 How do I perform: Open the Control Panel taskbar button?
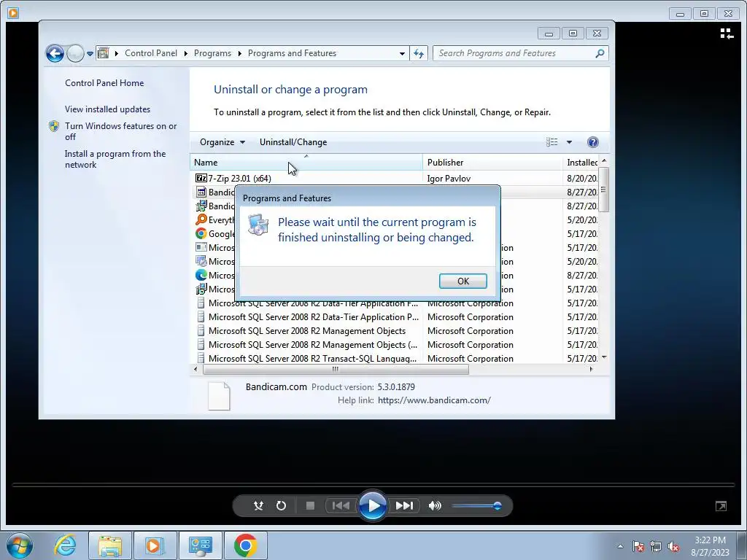point(200,545)
